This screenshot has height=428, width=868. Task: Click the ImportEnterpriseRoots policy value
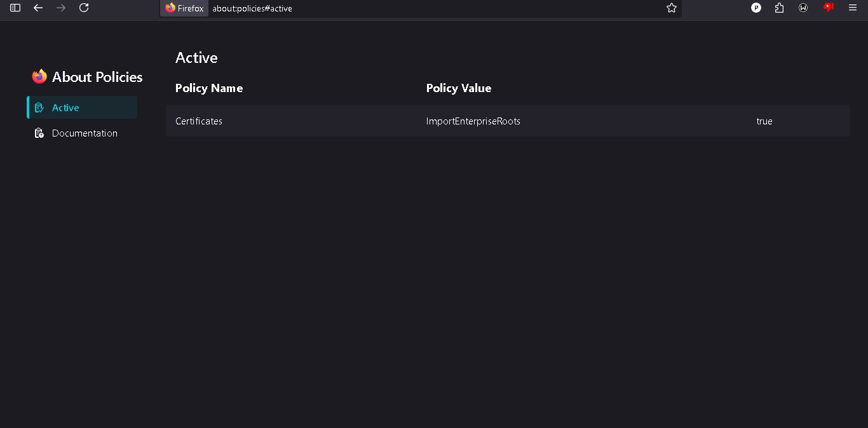tap(473, 121)
